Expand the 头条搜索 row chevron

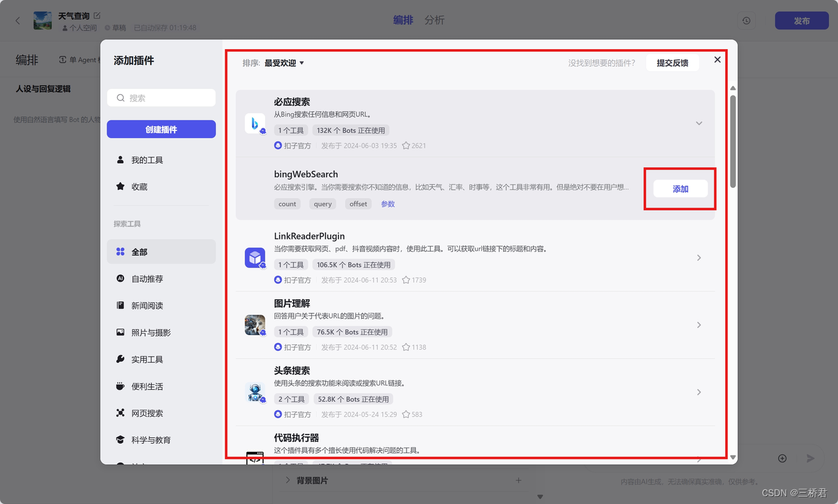[x=699, y=392]
